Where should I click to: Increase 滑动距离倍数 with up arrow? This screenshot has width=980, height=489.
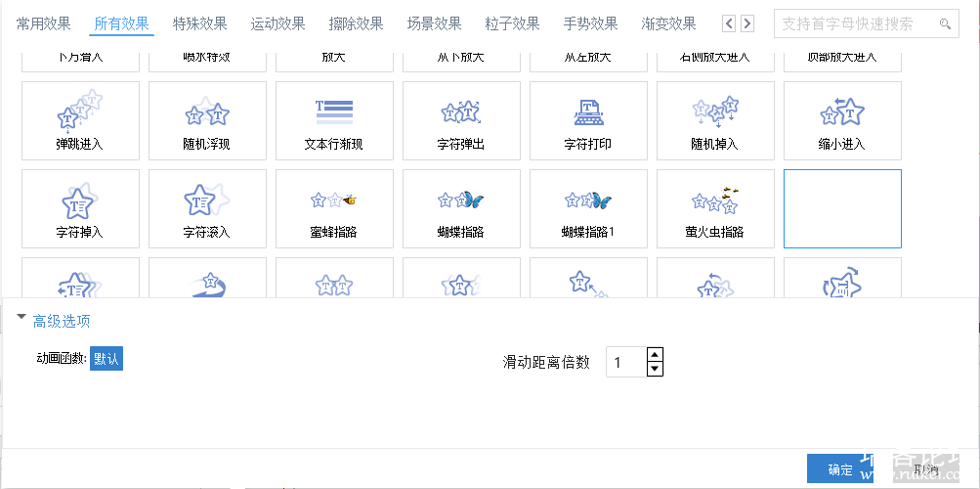pyautogui.click(x=655, y=355)
